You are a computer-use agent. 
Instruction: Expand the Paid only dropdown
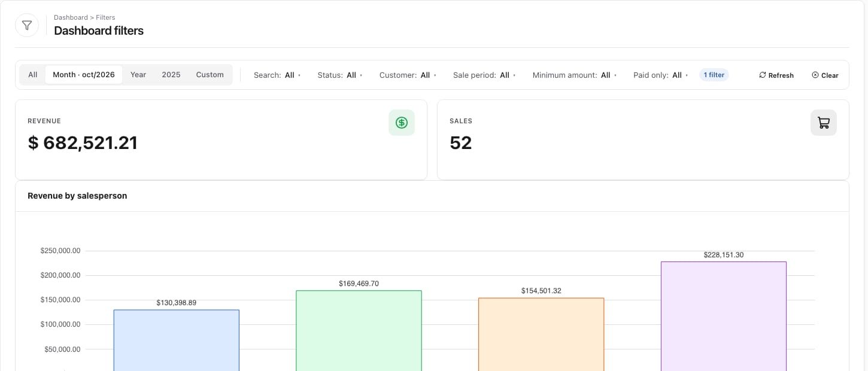click(661, 75)
